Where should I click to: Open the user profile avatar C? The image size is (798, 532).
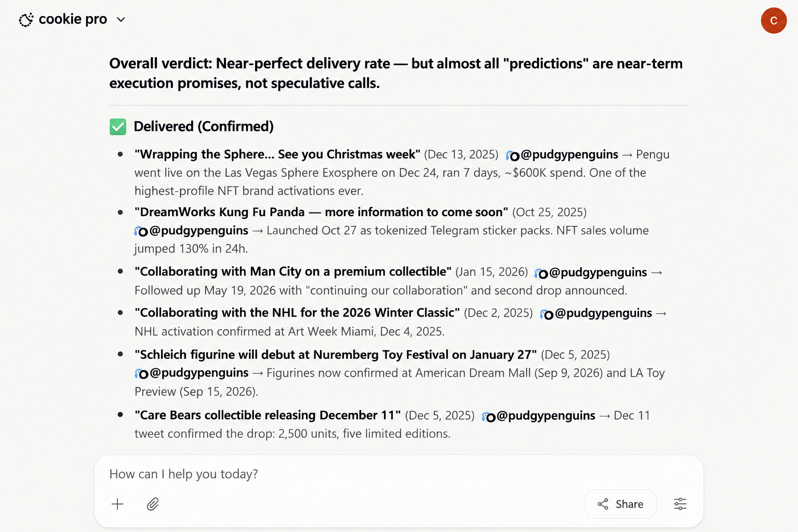pyautogui.click(x=774, y=21)
